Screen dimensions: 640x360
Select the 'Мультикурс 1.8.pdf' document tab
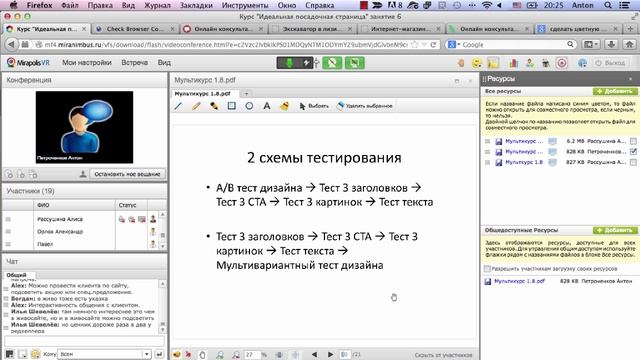point(202,93)
